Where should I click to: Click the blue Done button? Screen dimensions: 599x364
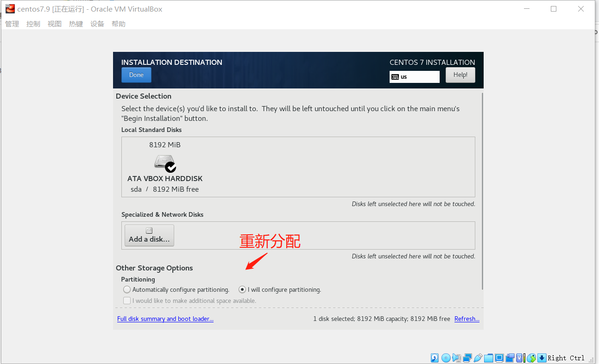click(x=136, y=75)
